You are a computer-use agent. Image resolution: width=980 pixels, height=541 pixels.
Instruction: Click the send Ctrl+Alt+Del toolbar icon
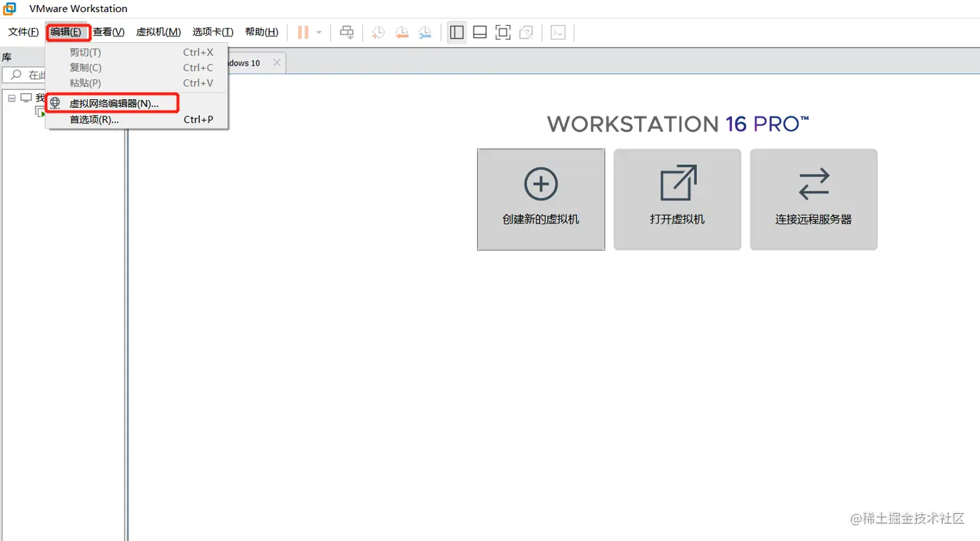[347, 32]
